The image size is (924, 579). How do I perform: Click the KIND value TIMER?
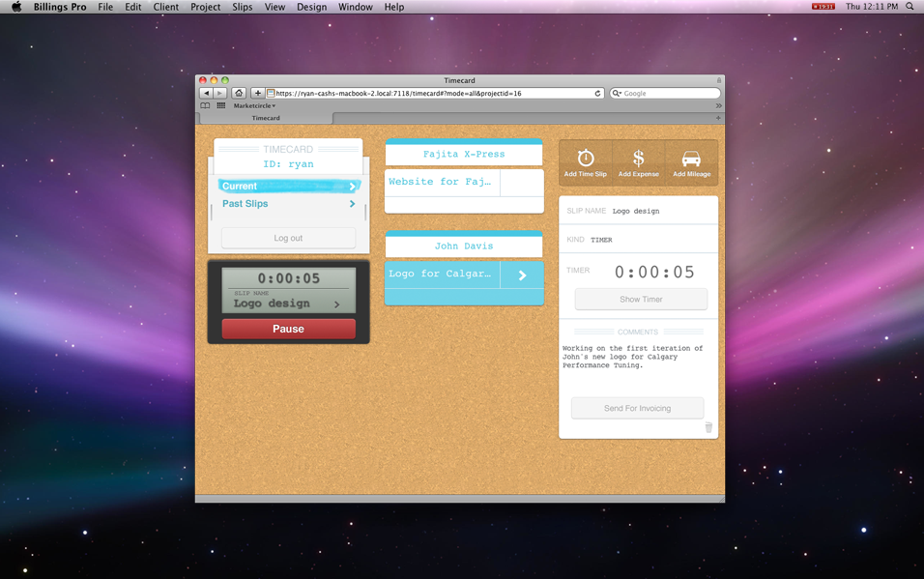pos(601,240)
